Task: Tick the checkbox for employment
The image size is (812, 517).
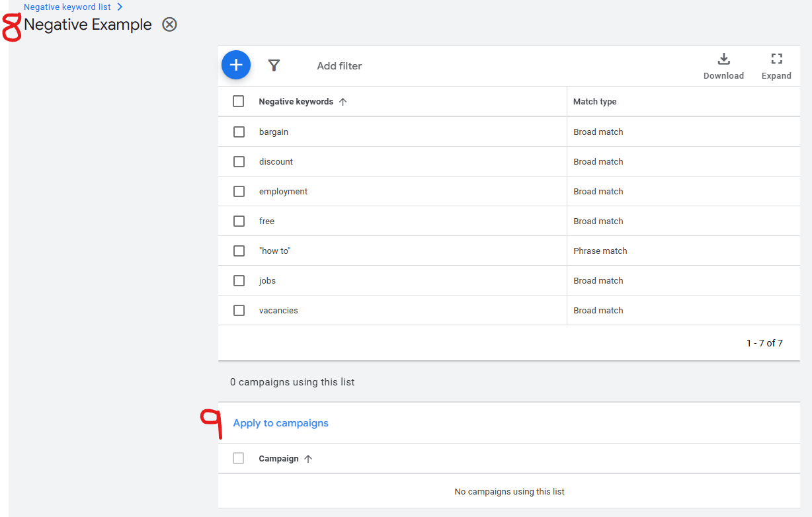Action: [x=239, y=191]
